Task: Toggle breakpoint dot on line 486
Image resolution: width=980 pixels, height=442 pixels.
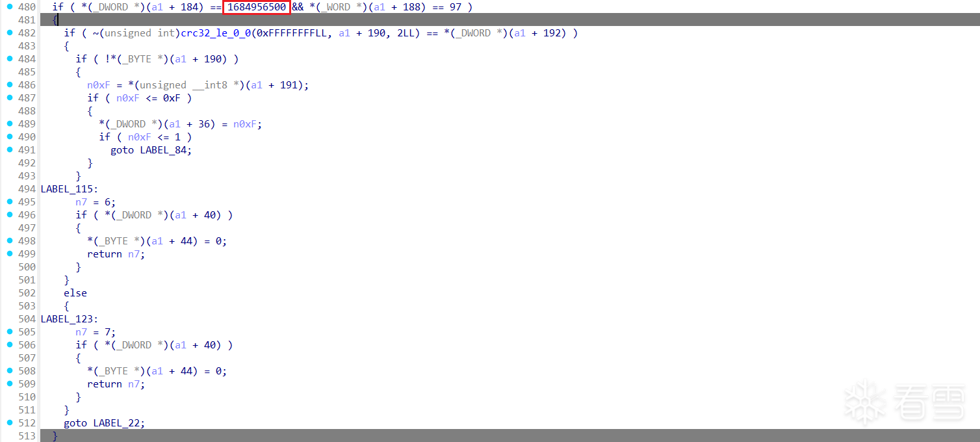Action: 10,84
